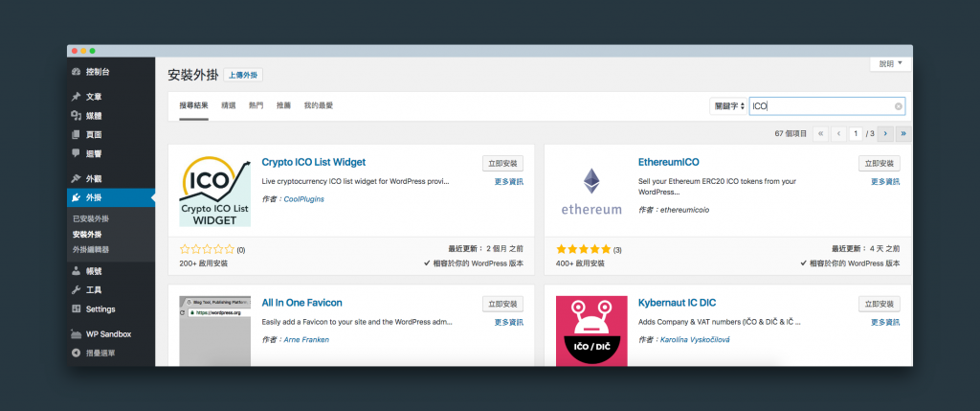Open 安裝外掛 submenu item
980x411 pixels.
pos(87,235)
